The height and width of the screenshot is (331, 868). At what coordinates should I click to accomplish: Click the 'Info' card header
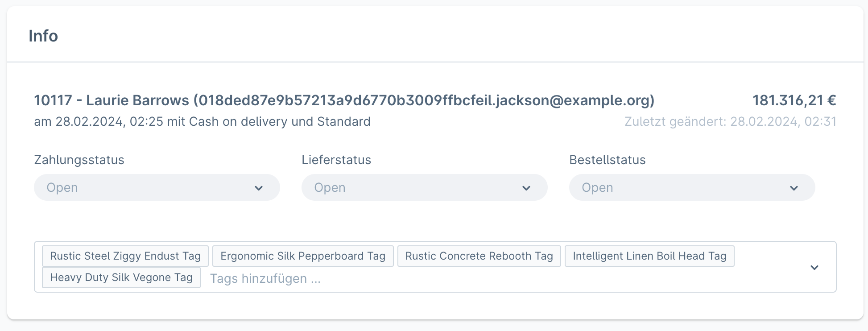pos(43,36)
